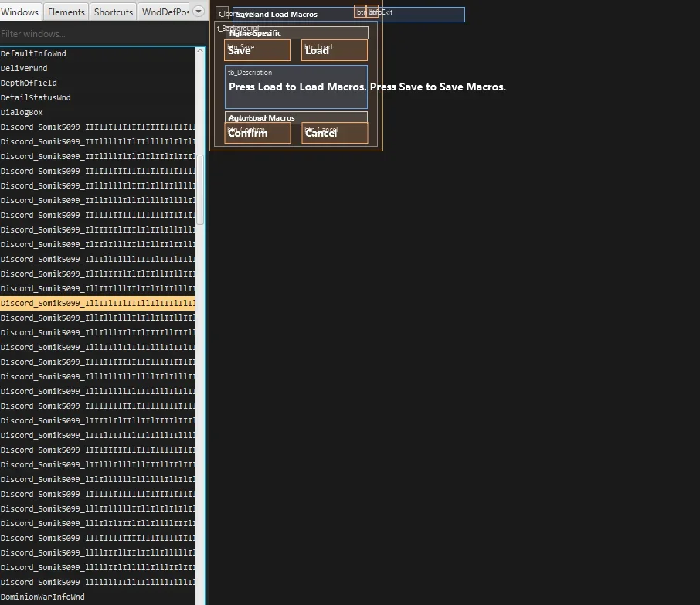Focus the Filter windows search field
The height and width of the screenshot is (605, 700).
(x=103, y=34)
